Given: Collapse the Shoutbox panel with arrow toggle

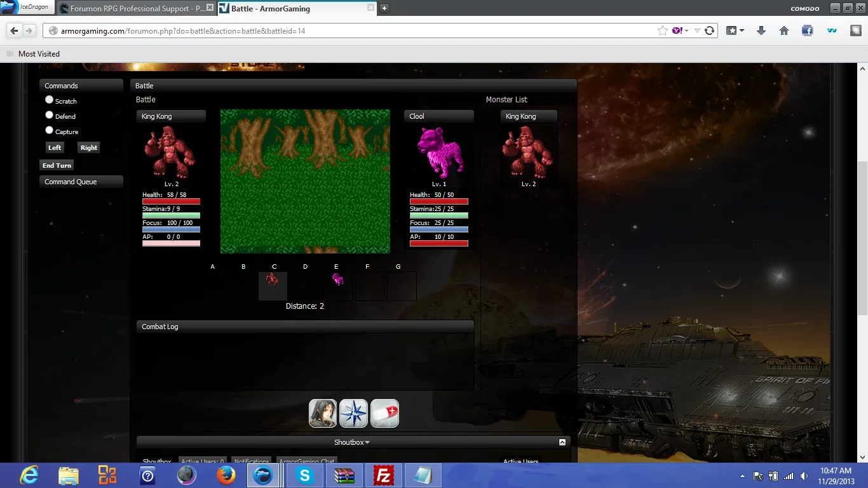Looking at the screenshot, I should tap(562, 442).
